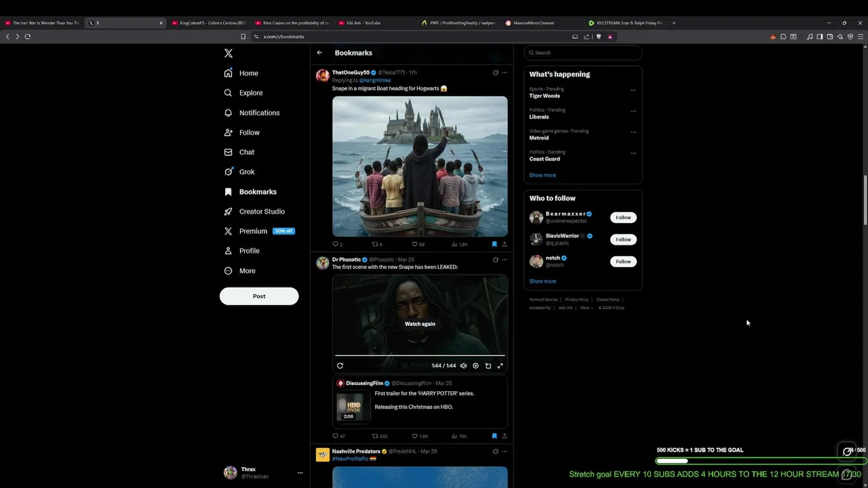Screen dimensions: 868x488
Task: Follow SlavicWarrior
Action: point(623,239)
